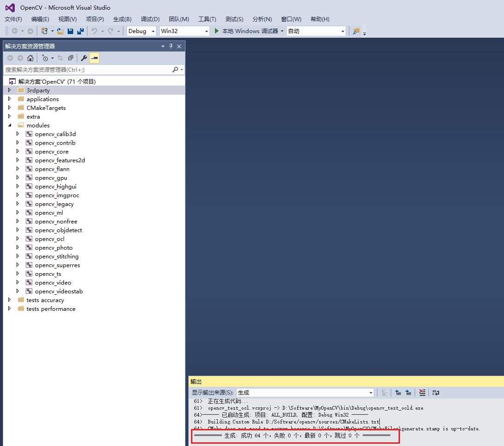Open the 项目(P) menu
504x446 pixels.
(95, 19)
